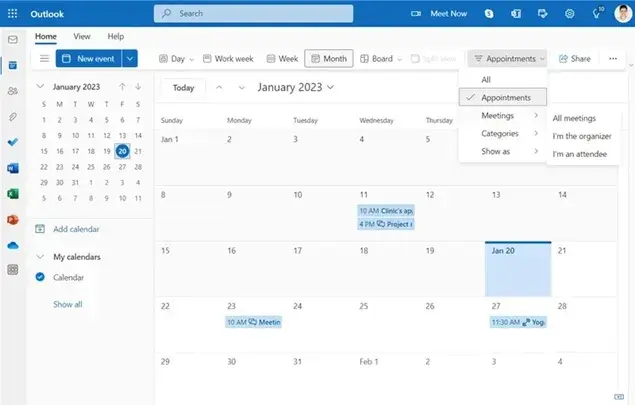The width and height of the screenshot is (635, 405).
Task: Open the 10 AM Meeting event on 23
Action: (254, 322)
